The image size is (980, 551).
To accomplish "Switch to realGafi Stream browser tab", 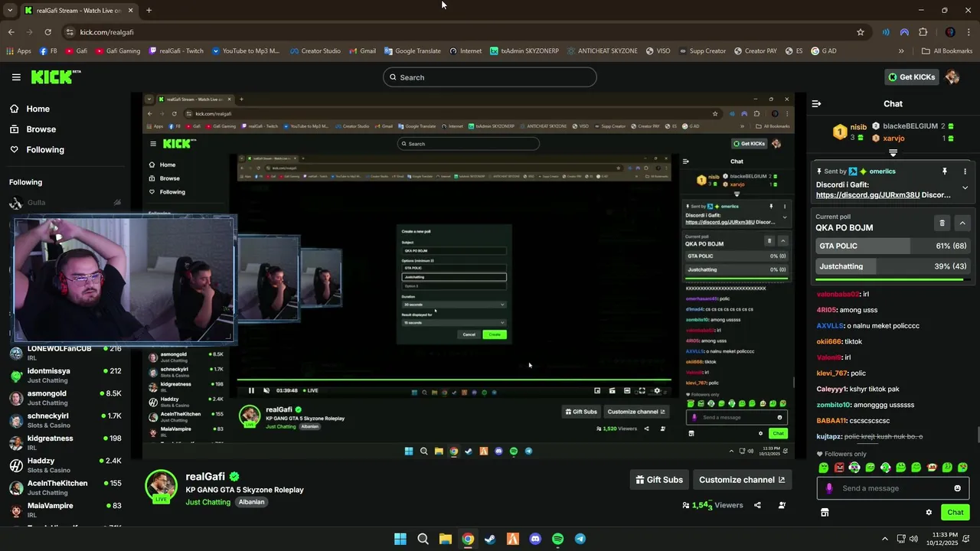I will tap(78, 11).
